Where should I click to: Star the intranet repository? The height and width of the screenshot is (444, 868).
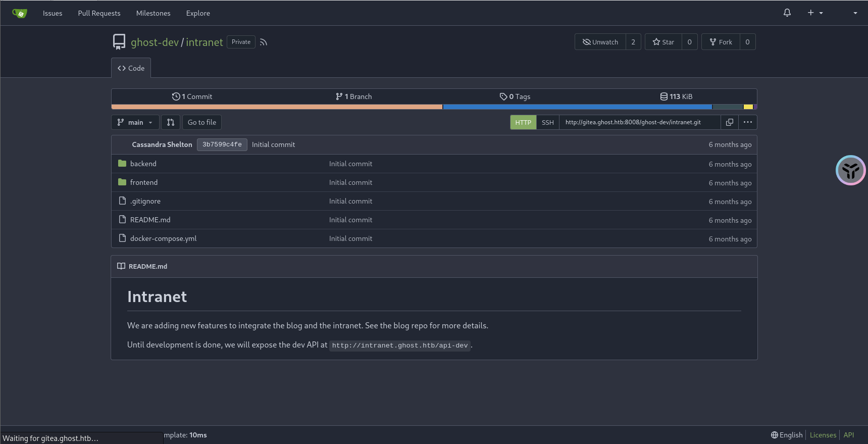(663, 42)
